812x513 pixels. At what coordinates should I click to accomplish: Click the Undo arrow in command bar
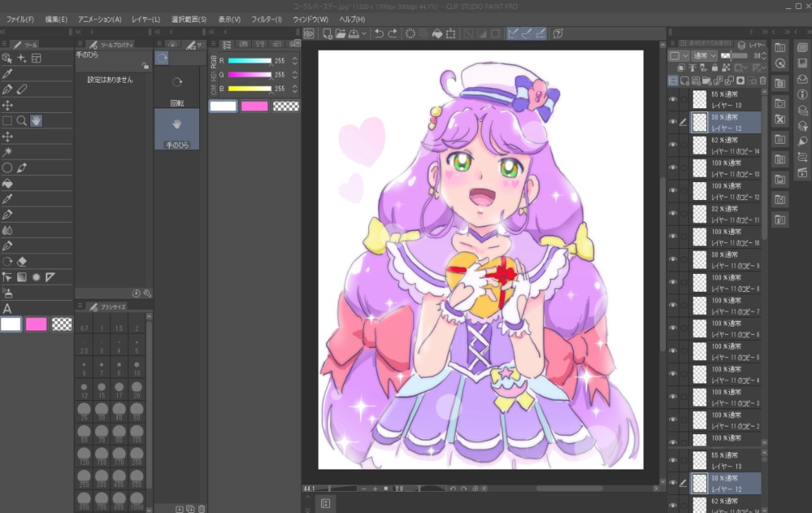pyautogui.click(x=379, y=33)
